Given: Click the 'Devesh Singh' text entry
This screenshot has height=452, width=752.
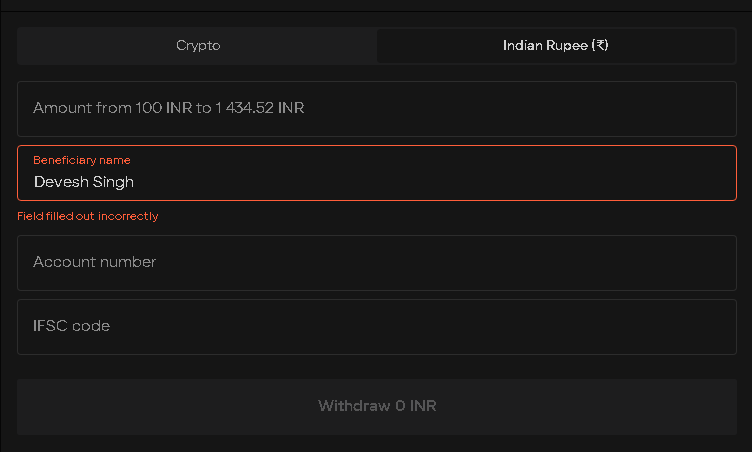Looking at the screenshot, I should tap(84, 182).
